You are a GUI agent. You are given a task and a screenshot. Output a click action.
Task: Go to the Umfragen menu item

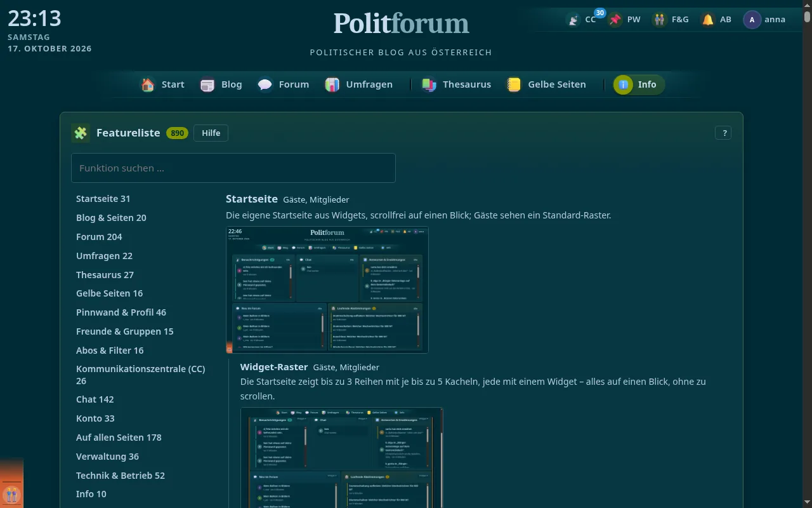click(x=369, y=84)
